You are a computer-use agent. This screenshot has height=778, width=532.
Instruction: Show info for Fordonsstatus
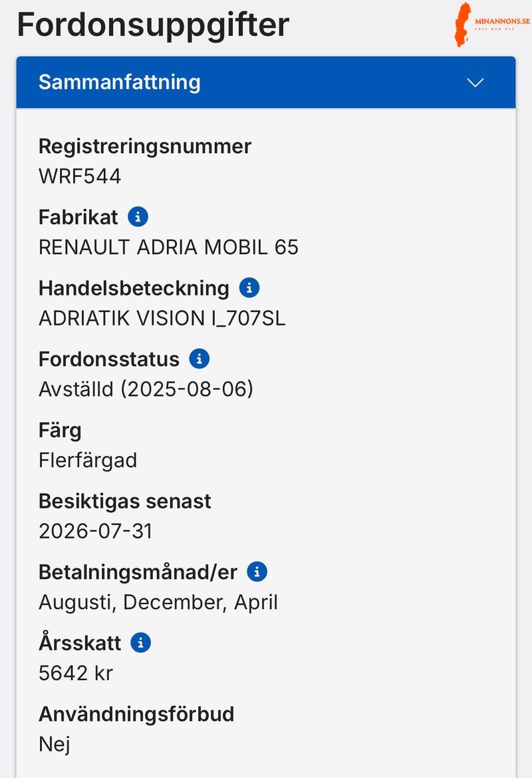click(199, 359)
